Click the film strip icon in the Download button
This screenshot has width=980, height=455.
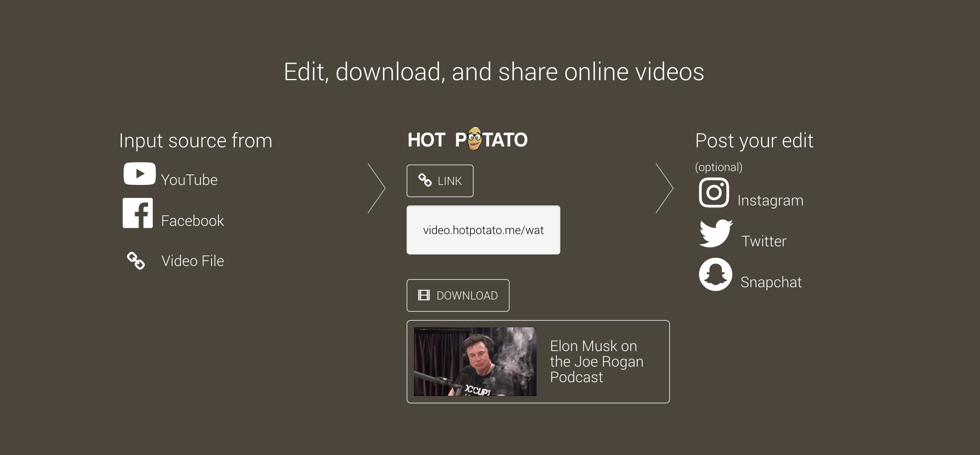point(424,295)
